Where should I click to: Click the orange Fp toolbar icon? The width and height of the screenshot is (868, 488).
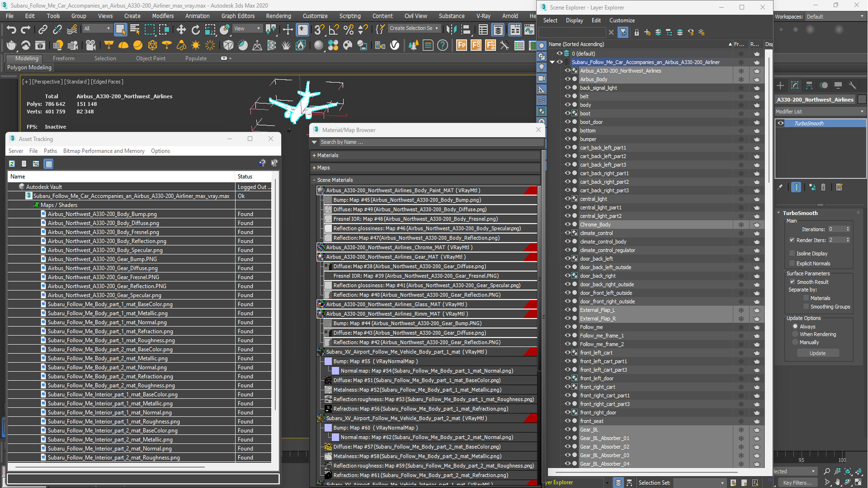(461, 45)
